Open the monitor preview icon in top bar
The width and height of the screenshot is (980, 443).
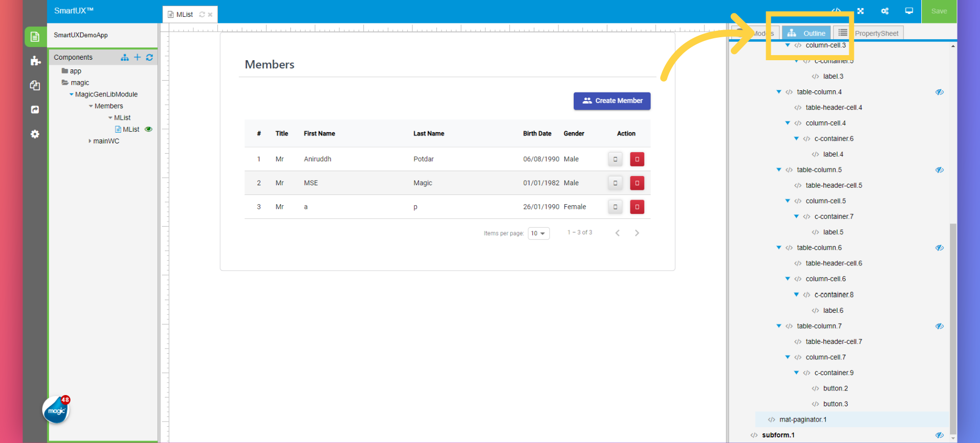[x=909, y=11]
